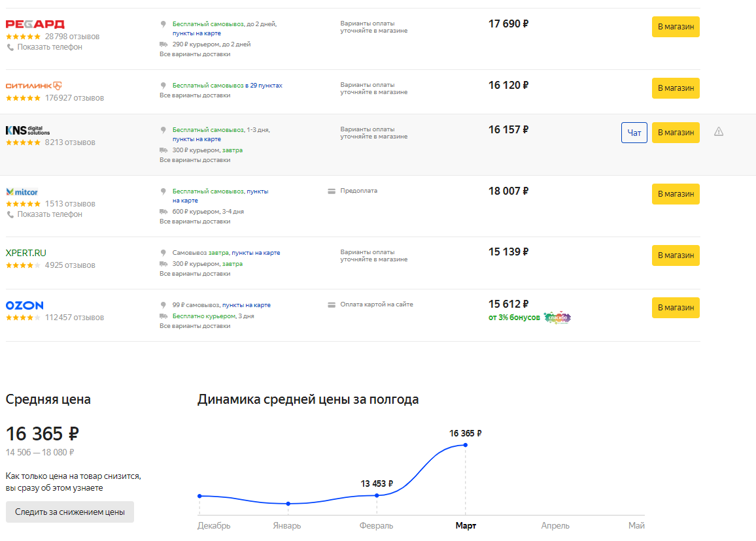Click courier truck icon in Regard row
The width and height of the screenshot is (756, 541).
(163, 44)
